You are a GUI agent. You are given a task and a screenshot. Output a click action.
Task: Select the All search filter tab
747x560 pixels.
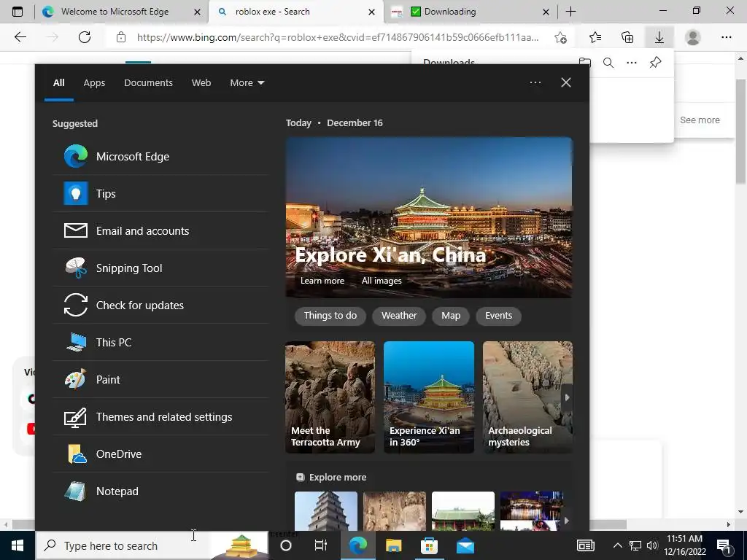58,83
